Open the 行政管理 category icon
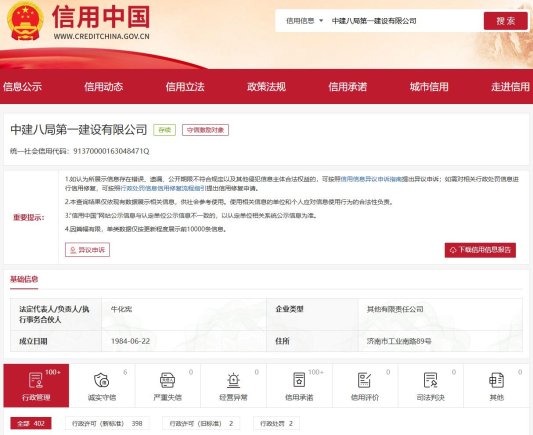The height and width of the screenshot is (435, 533). click(x=36, y=380)
